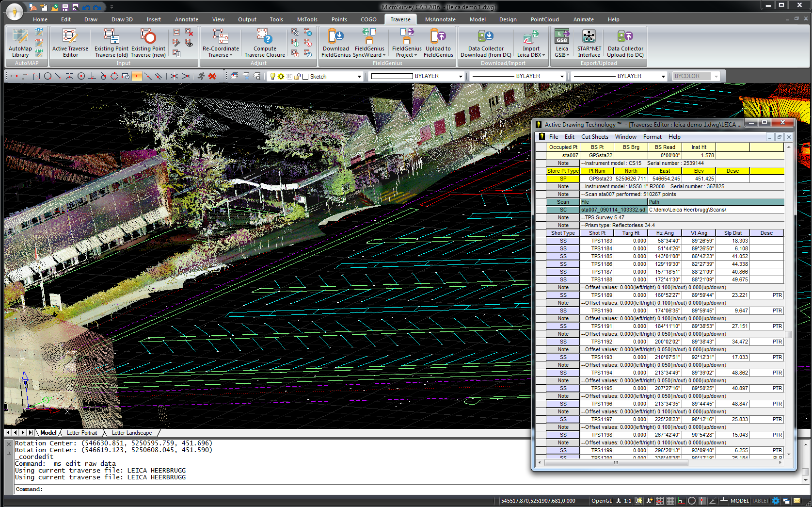812x507 pixels.
Task: Open Cut Sheets menu in Traverse Editor
Action: (594, 137)
